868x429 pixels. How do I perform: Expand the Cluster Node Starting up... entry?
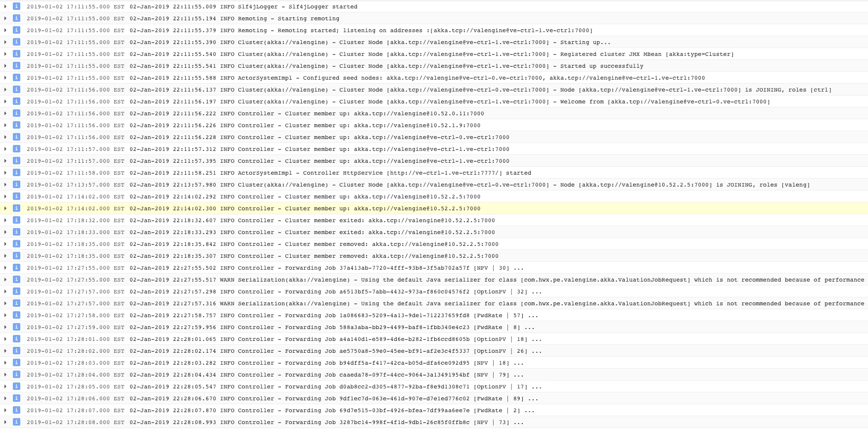[5, 42]
